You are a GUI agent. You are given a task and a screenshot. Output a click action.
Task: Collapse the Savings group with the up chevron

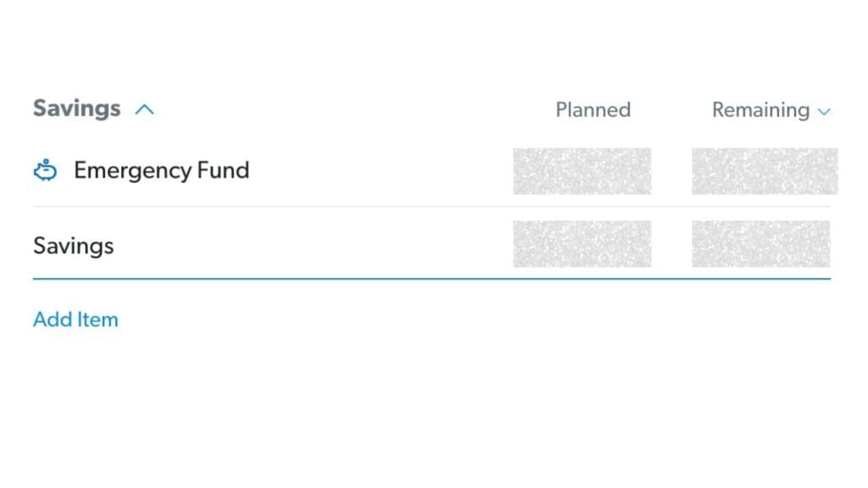[x=145, y=109]
